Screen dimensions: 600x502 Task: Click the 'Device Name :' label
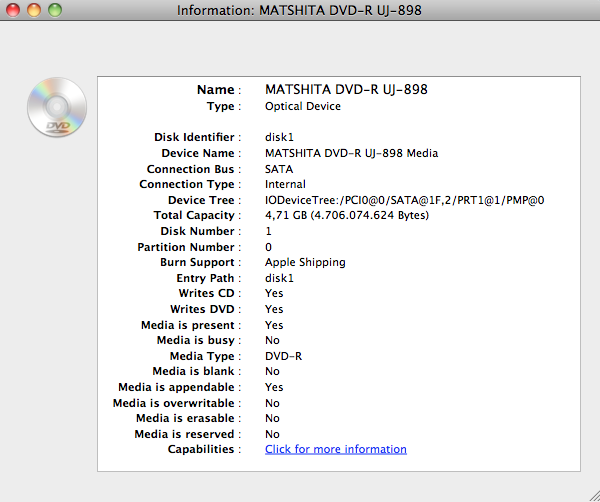pyautogui.click(x=201, y=153)
